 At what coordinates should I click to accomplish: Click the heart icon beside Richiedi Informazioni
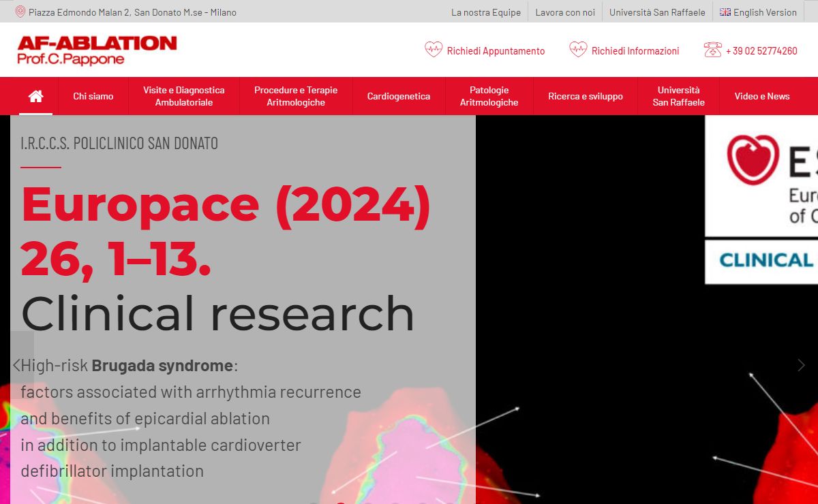tap(578, 50)
